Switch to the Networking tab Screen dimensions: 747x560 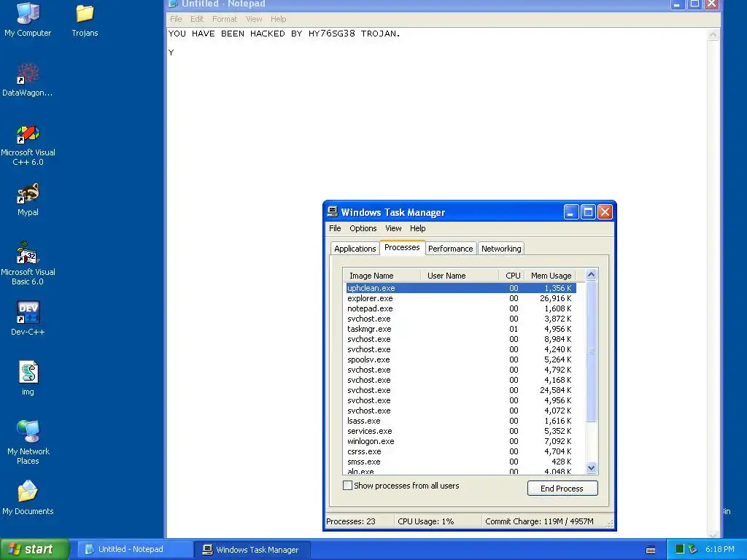pyautogui.click(x=501, y=249)
